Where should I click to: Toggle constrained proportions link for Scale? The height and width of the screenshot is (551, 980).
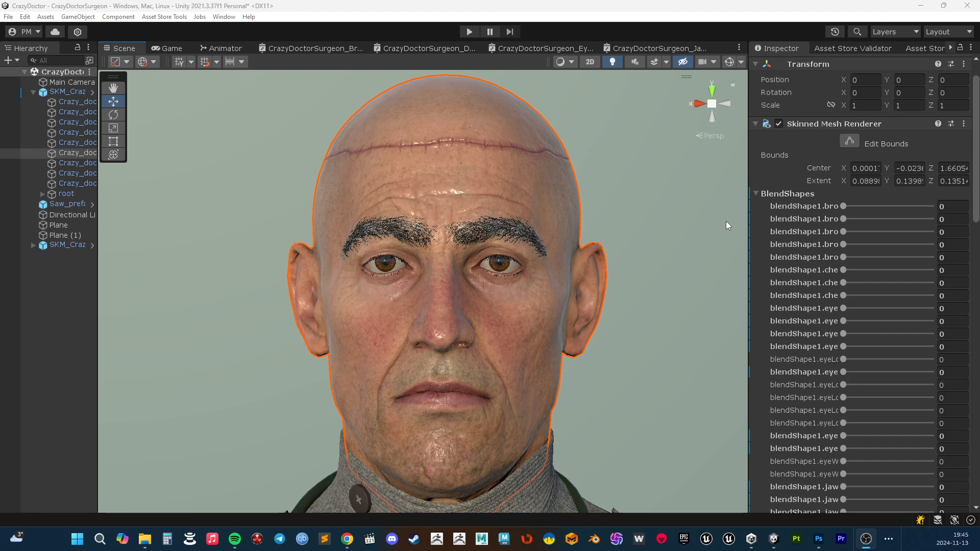(831, 105)
